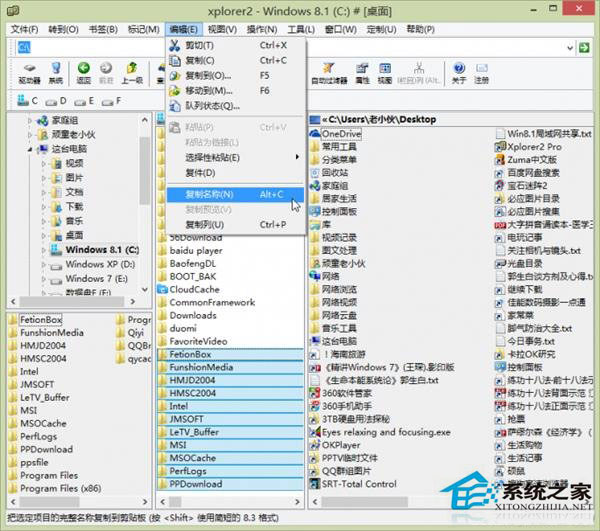Switch to drive C in drive bar
The width and height of the screenshot is (600, 531).
pos(28,101)
